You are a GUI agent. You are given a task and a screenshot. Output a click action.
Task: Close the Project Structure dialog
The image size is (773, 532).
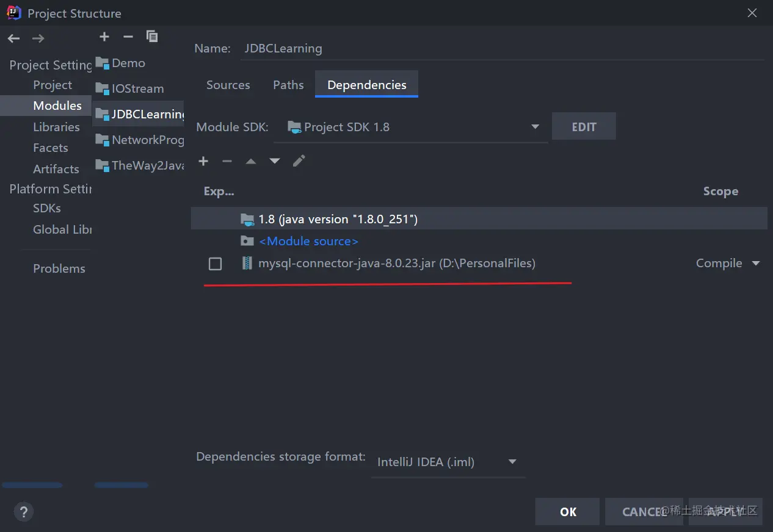coord(752,13)
